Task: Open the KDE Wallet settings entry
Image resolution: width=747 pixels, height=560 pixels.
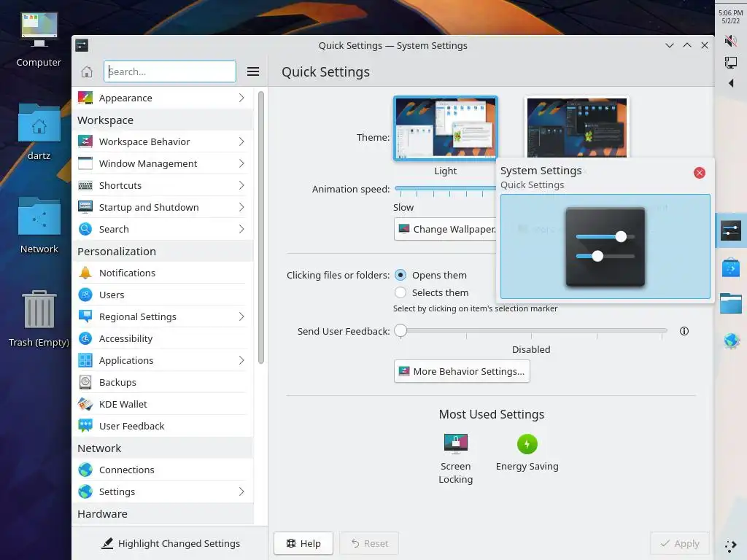Action: tap(163, 404)
